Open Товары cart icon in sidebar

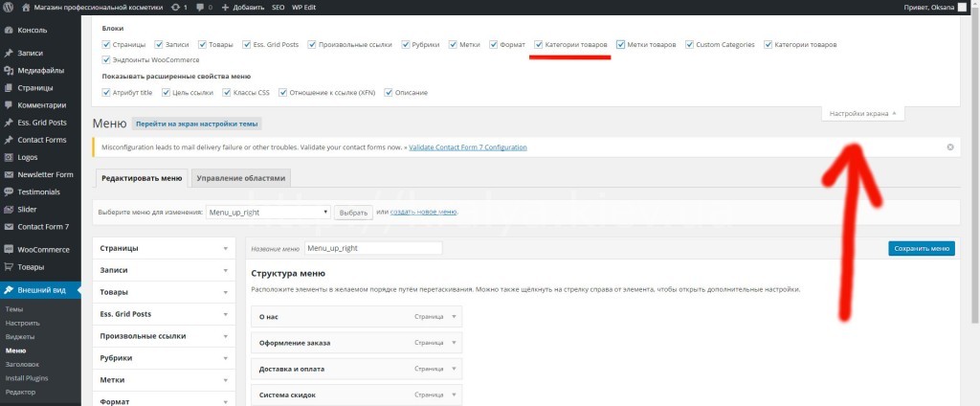click(9, 266)
